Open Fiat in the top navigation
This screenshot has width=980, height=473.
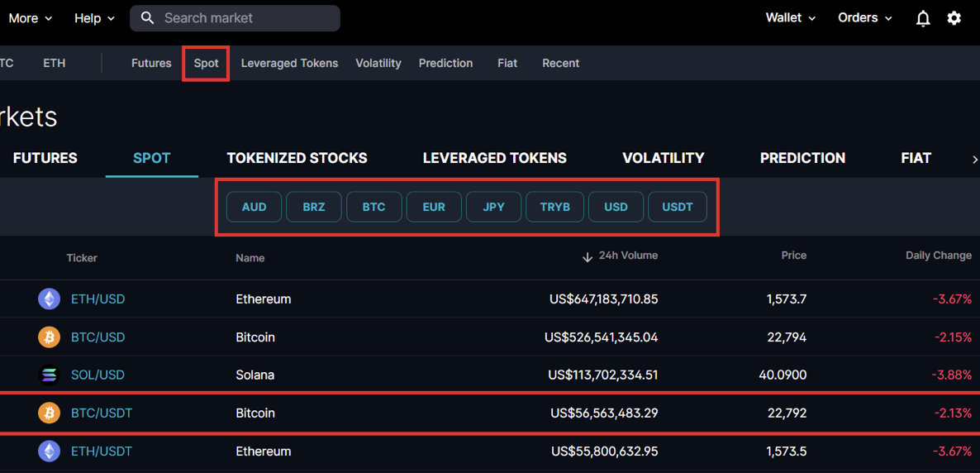tap(507, 63)
